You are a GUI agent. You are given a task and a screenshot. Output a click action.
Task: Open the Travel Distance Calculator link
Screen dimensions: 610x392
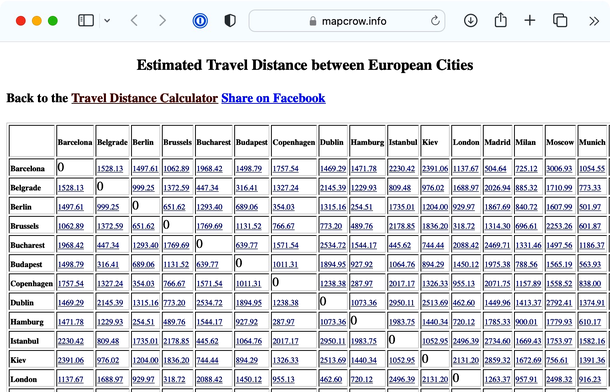pos(144,98)
